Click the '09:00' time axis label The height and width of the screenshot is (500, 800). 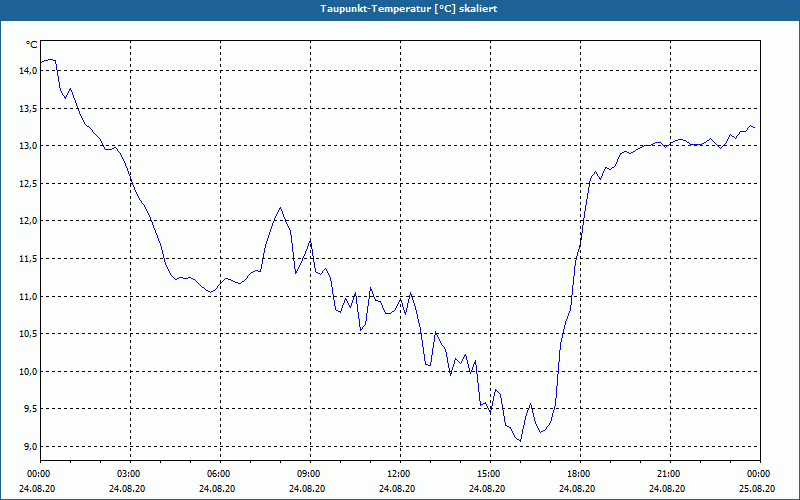310,474
